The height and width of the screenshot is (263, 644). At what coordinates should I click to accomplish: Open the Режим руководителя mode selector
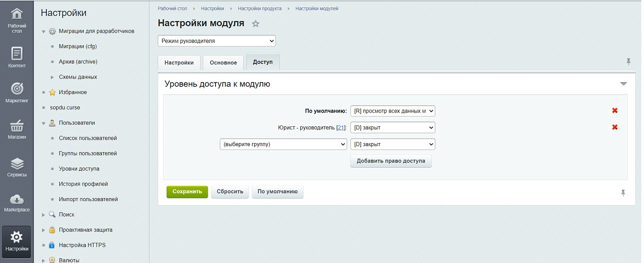click(x=216, y=40)
